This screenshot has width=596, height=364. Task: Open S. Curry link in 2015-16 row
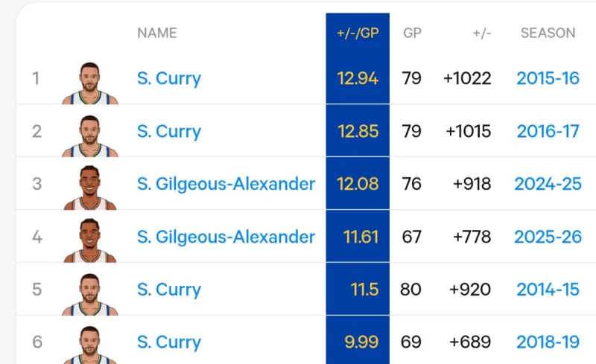(x=169, y=78)
